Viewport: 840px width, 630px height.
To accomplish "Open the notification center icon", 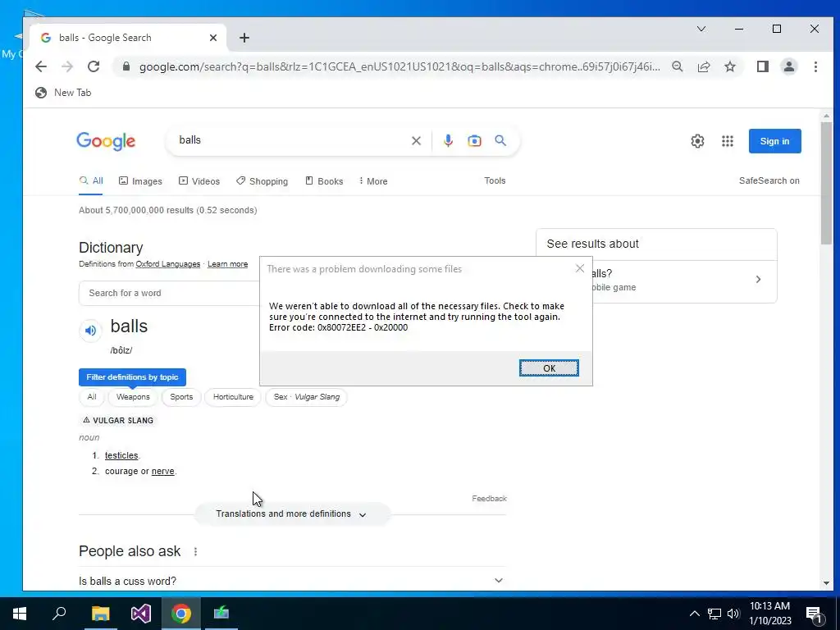I will point(814,614).
